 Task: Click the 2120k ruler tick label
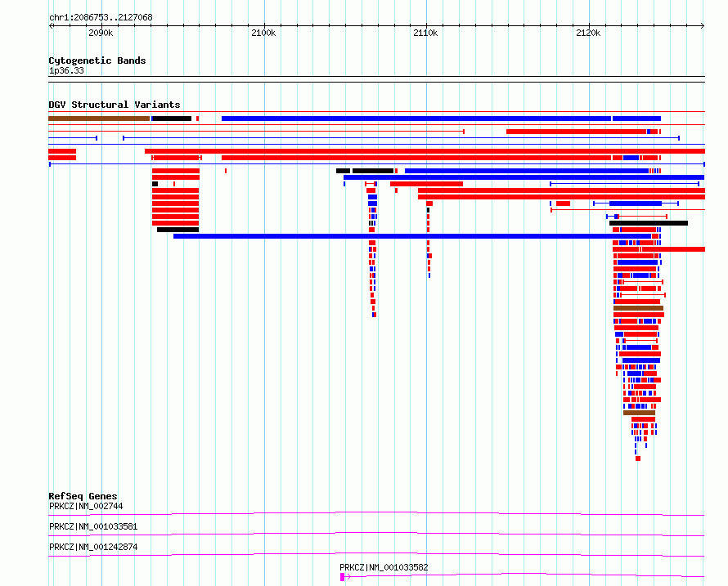point(588,33)
